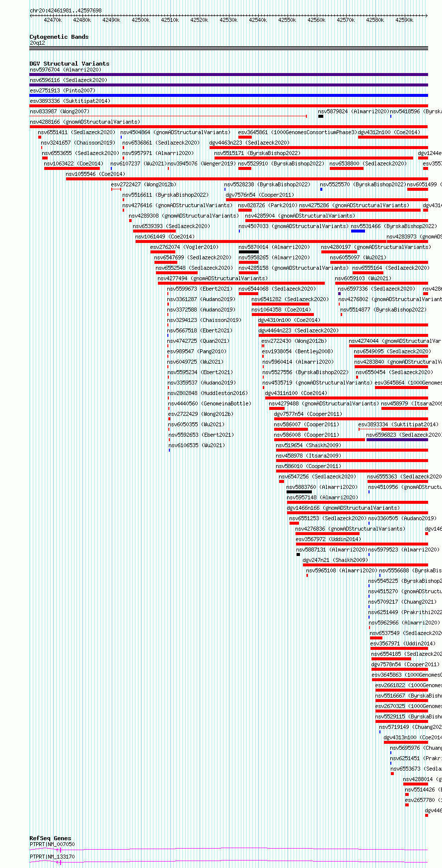Viewport: 442px width, 868px height.
Task: Open the nsv4288166 (gnomADStructuralVariants) label
Action: click(x=84, y=122)
